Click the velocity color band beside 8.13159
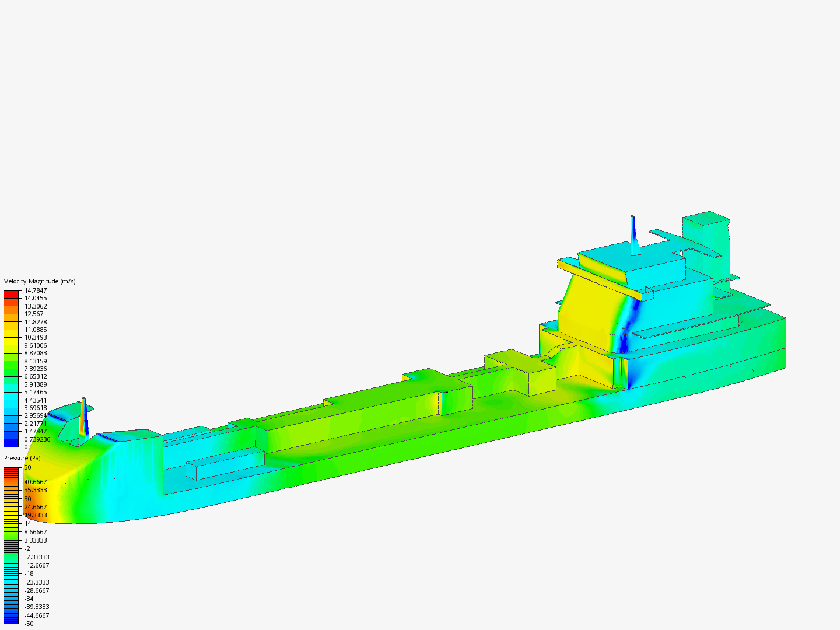The image size is (840, 630). pyautogui.click(x=11, y=361)
